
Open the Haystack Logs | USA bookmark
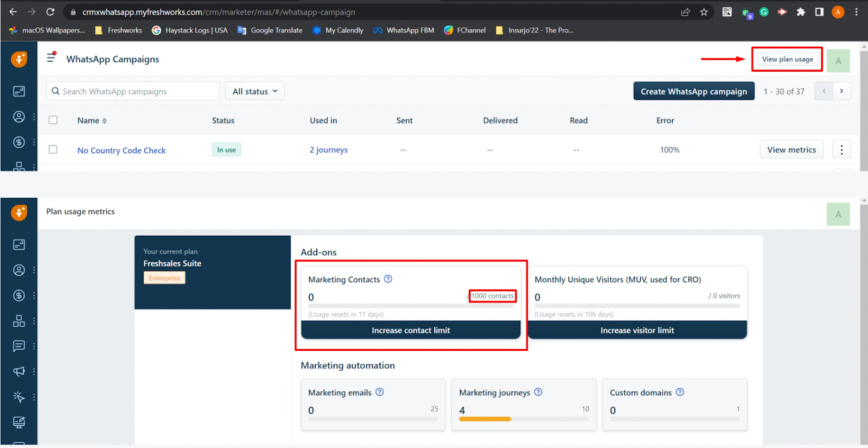(x=190, y=30)
